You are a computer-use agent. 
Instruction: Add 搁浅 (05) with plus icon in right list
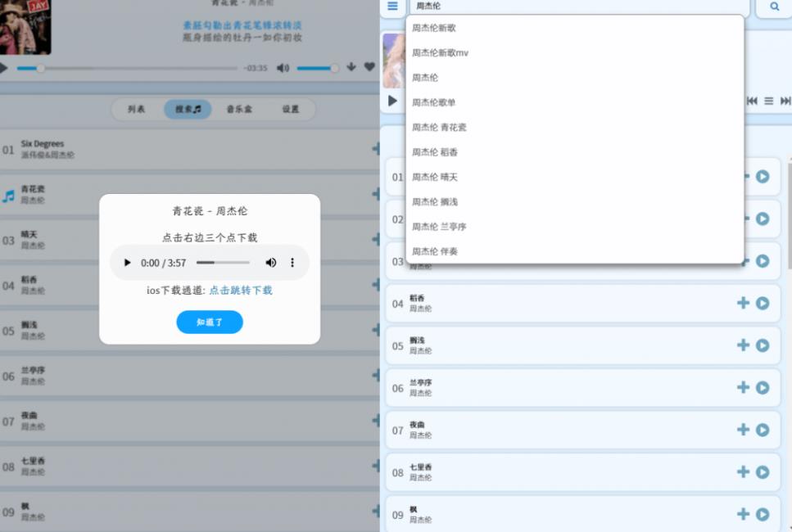(x=743, y=345)
